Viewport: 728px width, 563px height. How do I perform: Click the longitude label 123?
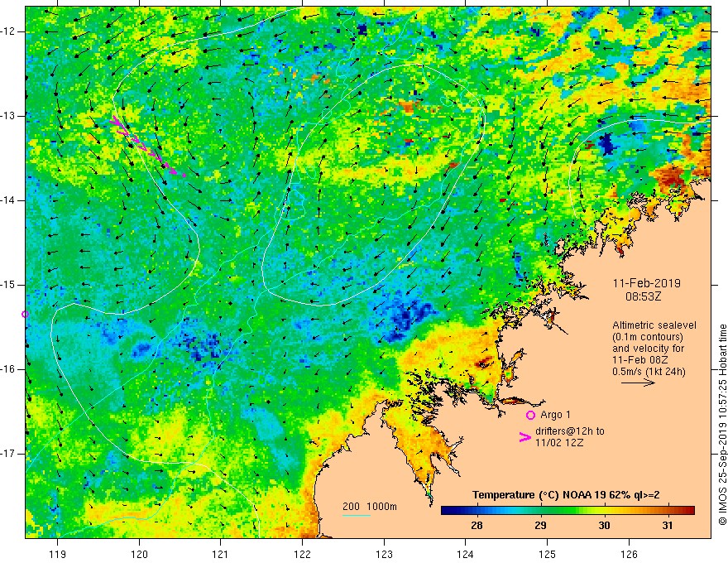[x=384, y=554]
